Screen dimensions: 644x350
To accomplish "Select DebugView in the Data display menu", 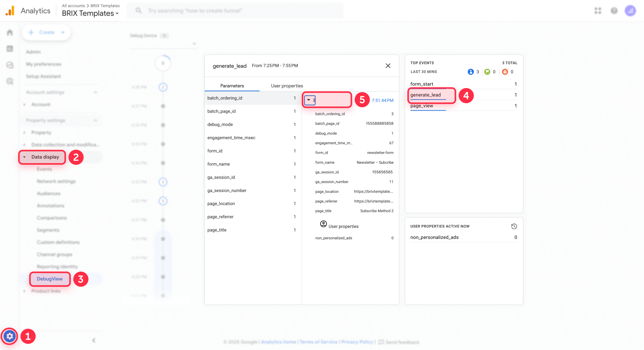I will [50, 279].
